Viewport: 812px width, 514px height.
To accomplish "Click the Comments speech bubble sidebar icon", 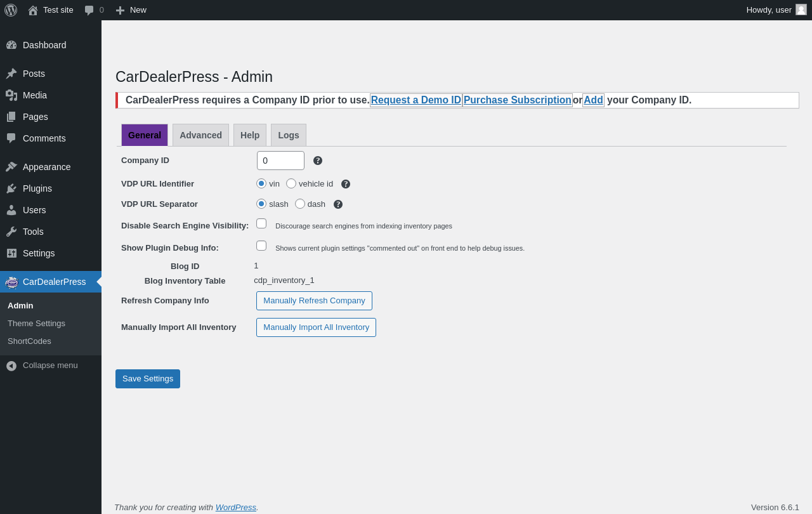I will [11, 138].
